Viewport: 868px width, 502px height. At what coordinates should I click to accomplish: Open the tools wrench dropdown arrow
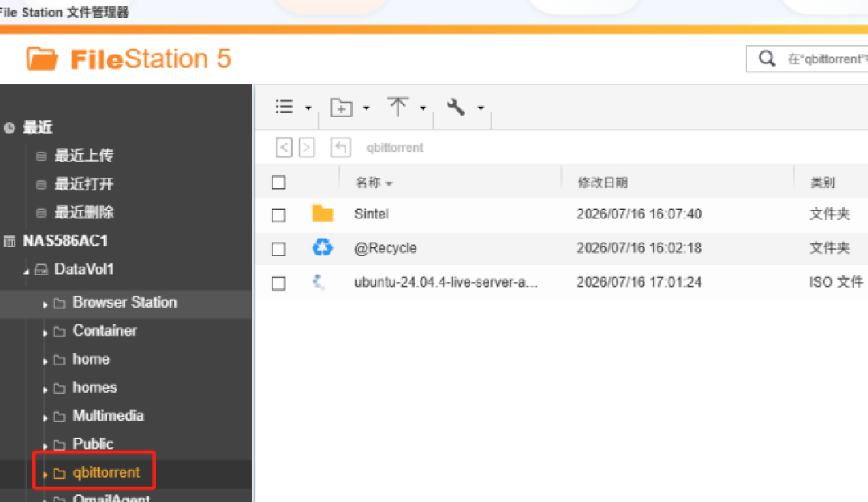481,108
